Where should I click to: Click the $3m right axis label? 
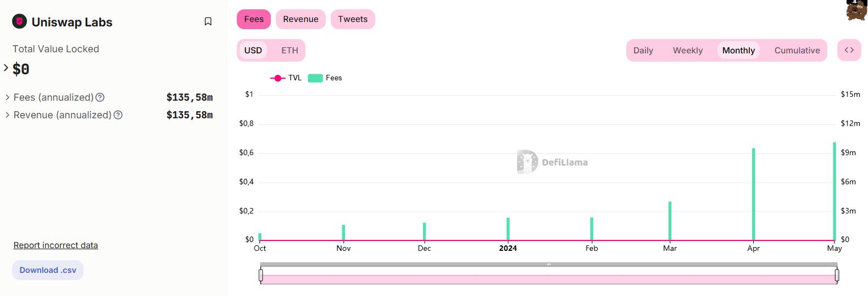click(x=848, y=211)
